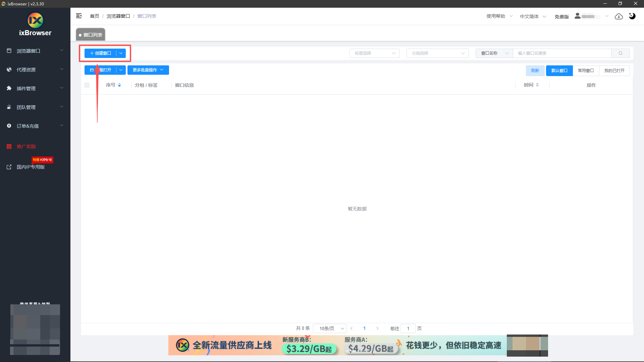Switch to 我的已打开 tab
The width and height of the screenshot is (644, 362).
614,70
